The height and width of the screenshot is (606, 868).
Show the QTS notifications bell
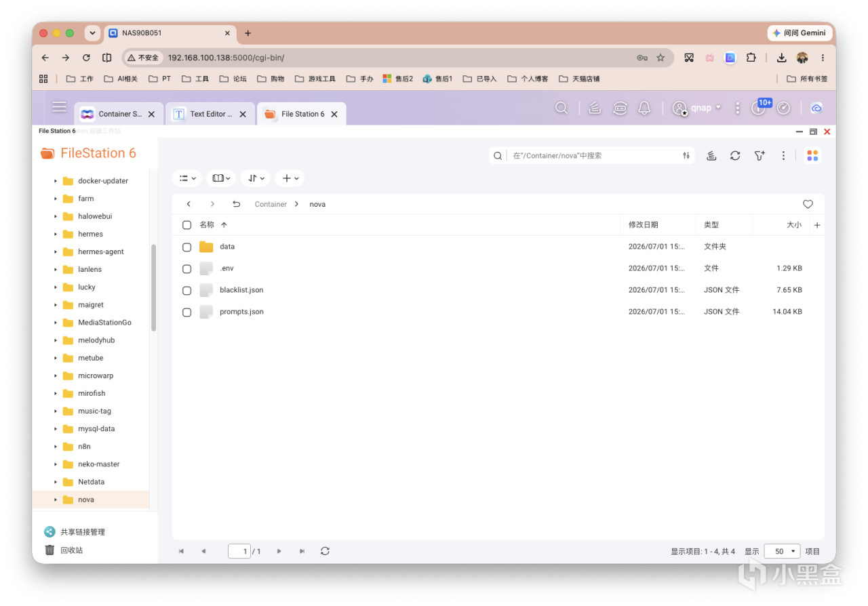tap(644, 108)
